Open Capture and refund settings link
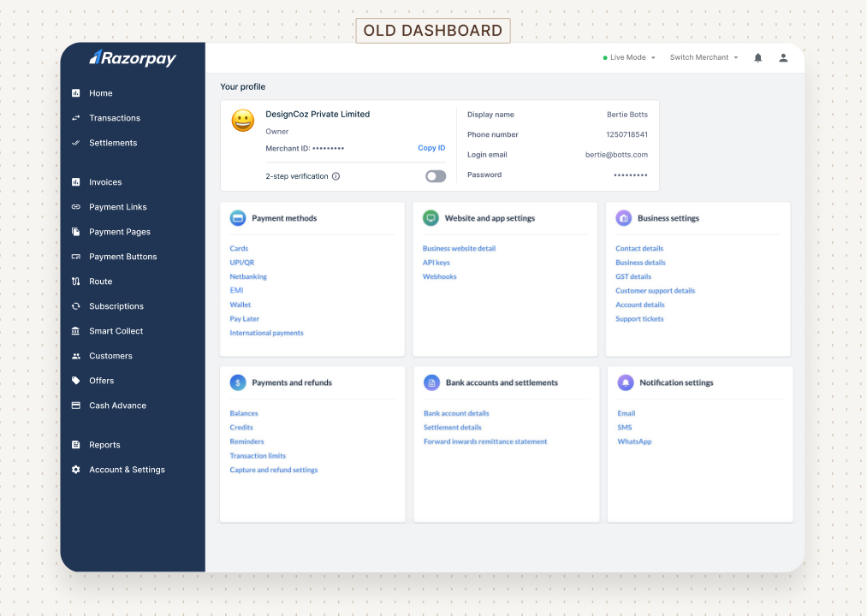 (x=274, y=470)
